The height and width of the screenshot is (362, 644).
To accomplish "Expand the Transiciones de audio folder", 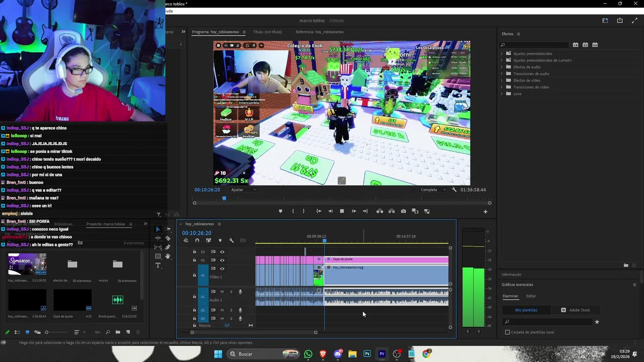I will pos(502,73).
